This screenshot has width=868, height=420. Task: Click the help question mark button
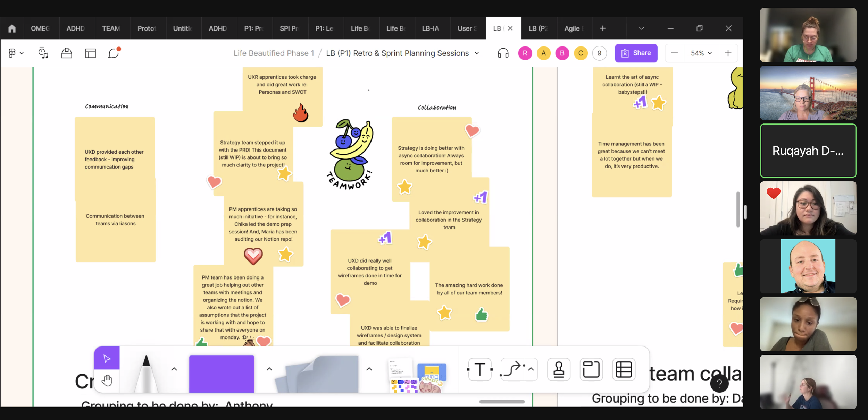point(719,383)
